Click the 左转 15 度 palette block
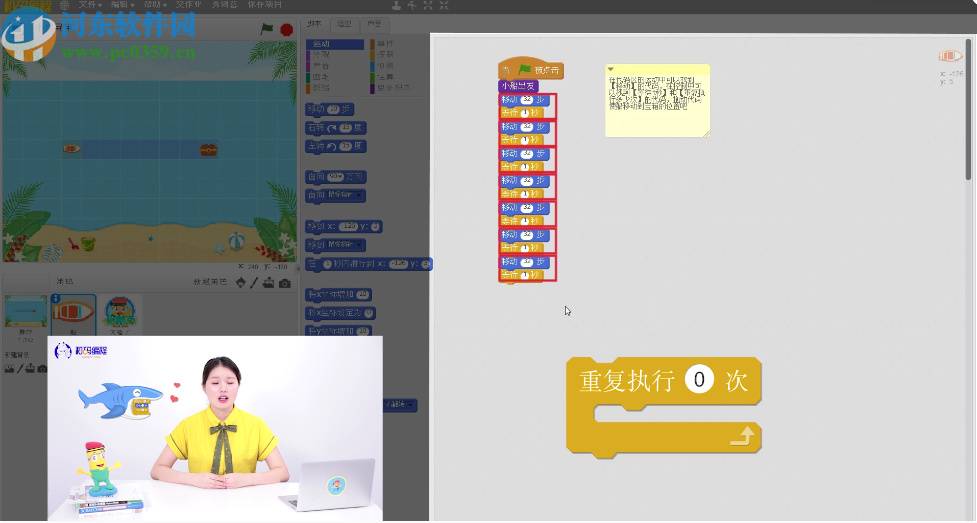The image size is (977, 523). coord(336,146)
